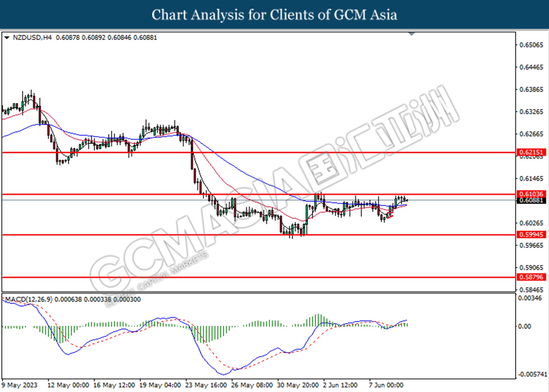The image size is (549, 392).
Task: Click the 0.64465 price scale value
Action: click(x=531, y=67)
